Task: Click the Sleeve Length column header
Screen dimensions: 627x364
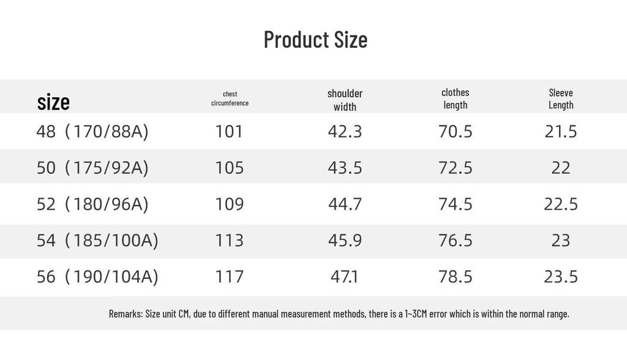Action: [561, 98]
